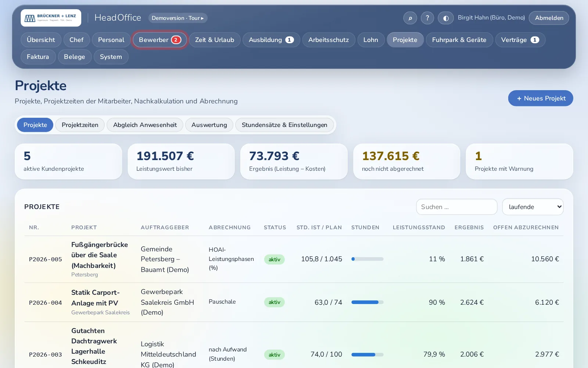The width and height of the screenshot is (588, 368).
Task: Open project Gutachten Dachtragwerk Lagerhalle Schkeuditz
Action: [x=94, y=346]
